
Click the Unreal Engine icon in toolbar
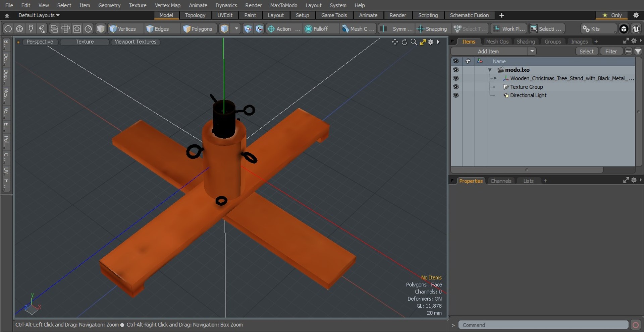(636, 29)
